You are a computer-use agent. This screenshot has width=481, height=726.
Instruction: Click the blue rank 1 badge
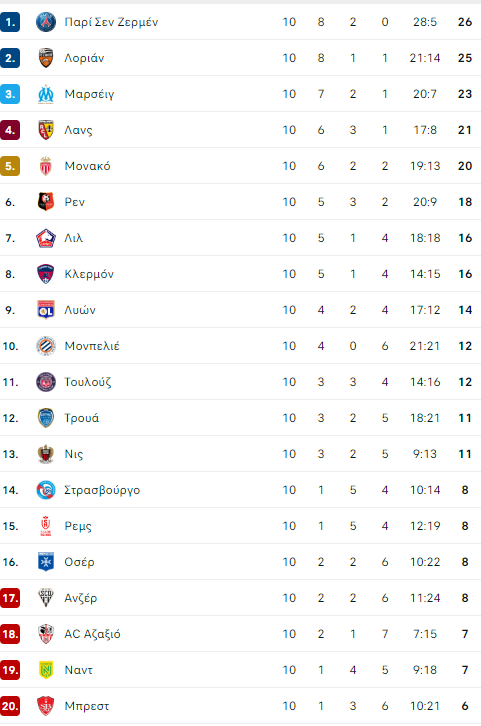click(10, 22)
